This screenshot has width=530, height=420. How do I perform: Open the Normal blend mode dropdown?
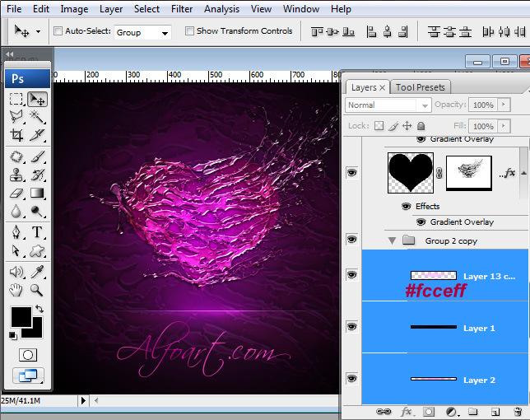(x=388, y=105)
